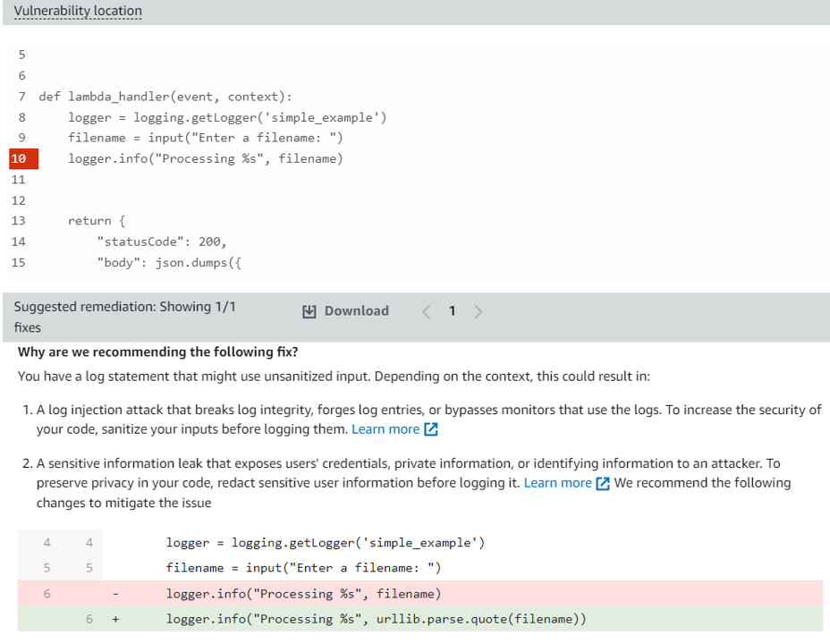
Task: Click line number 7 in the code gutter
Action: pyautogui.click(x=21, y=97)
